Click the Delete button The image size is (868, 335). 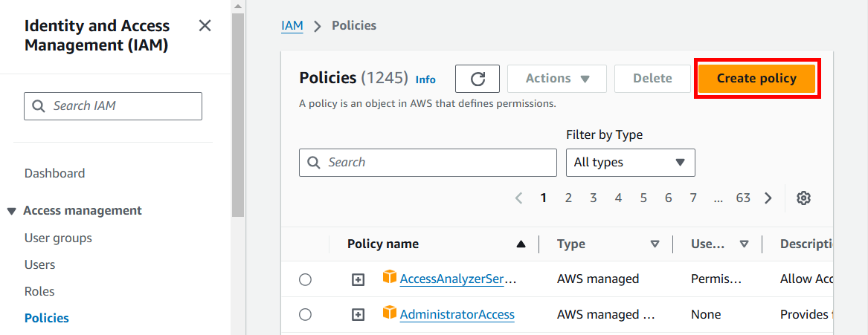click(x=652, y=79)
